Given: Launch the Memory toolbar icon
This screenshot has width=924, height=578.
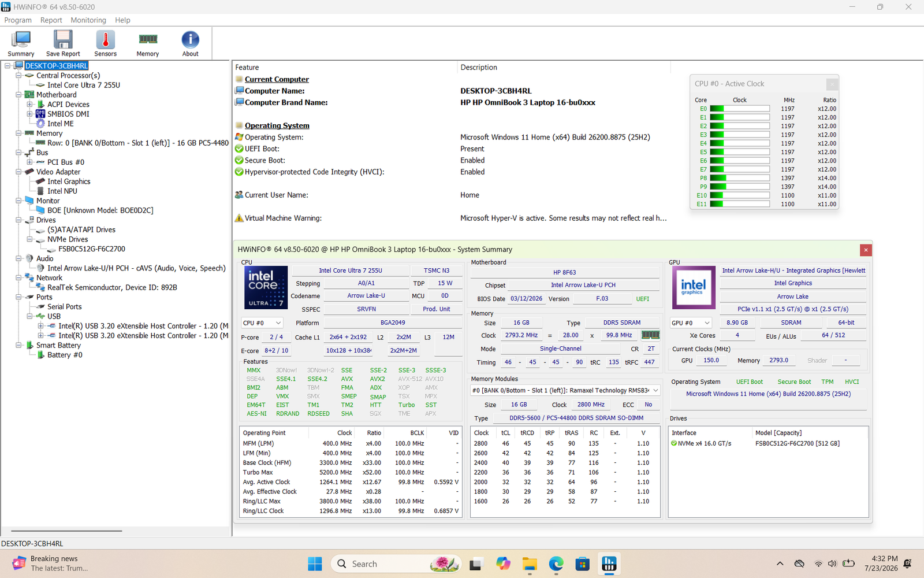Looking at the screenshot, I should [x=148, y=43].
